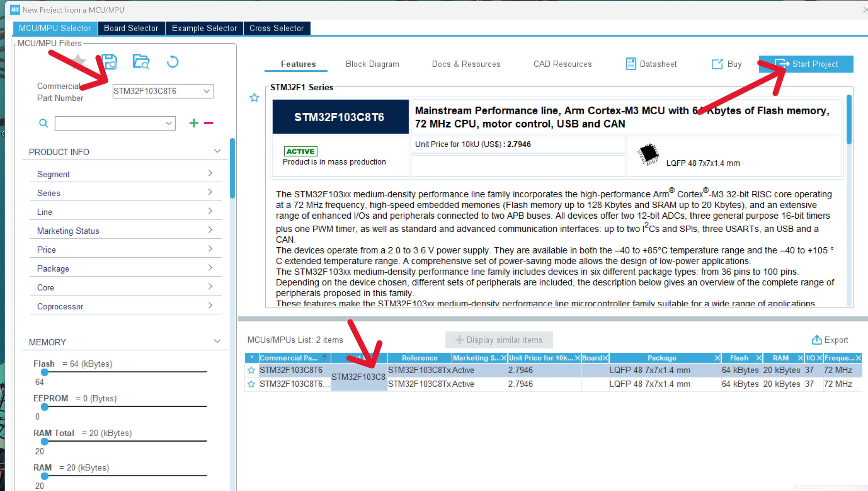This screenshot has width=868, height=491.
Task: Select the MCU/MPU Selector tab
Action: pos(55,28)
